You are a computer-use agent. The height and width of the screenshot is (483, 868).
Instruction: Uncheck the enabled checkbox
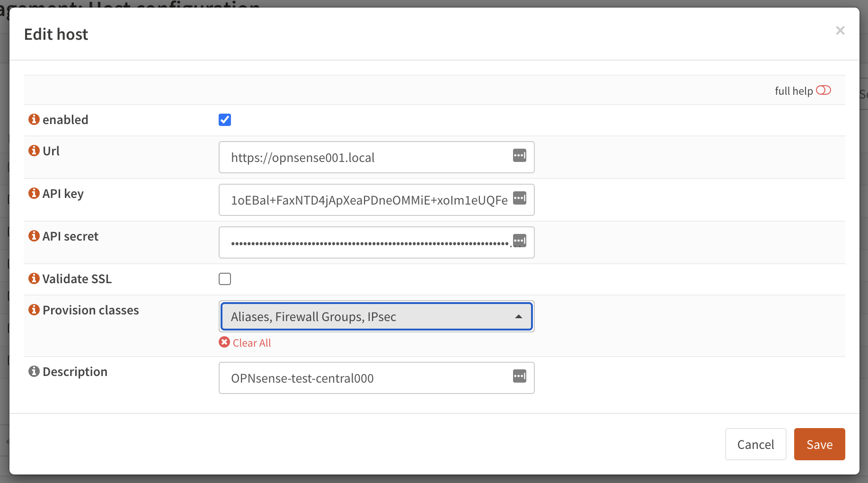[x=225, y=120]
